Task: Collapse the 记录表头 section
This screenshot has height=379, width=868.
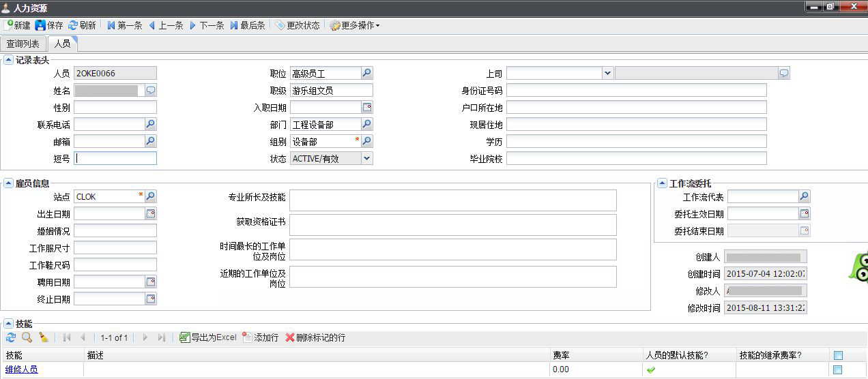Action: click(x=8, y=59)
